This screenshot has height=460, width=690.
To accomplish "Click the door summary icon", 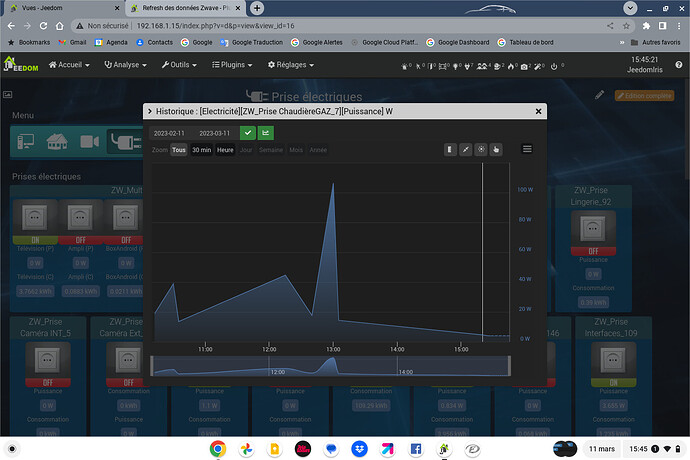I will (430, 66).
